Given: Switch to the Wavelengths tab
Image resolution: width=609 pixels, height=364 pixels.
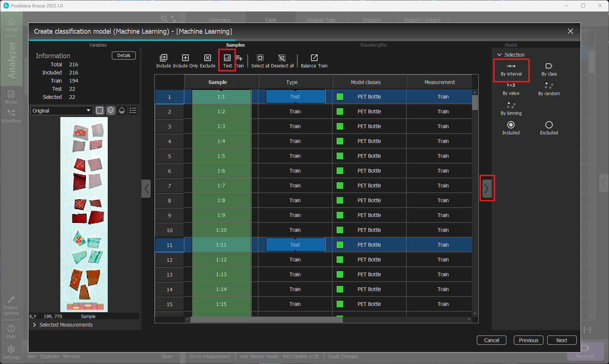Looking at the screenshot, I should click(x=373, y=45).
